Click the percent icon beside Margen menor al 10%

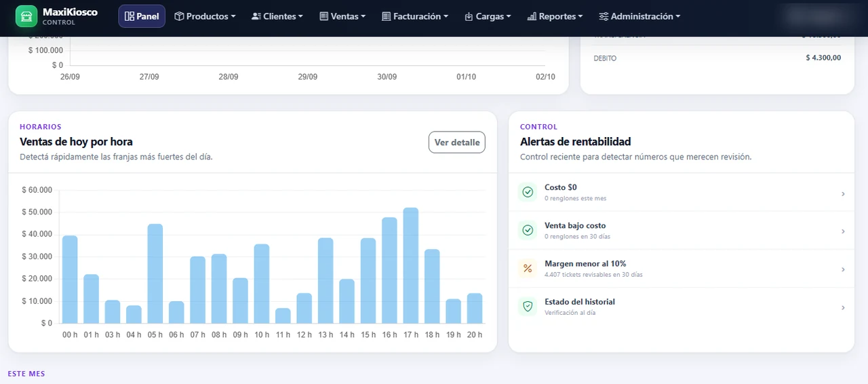pos(528,269)
